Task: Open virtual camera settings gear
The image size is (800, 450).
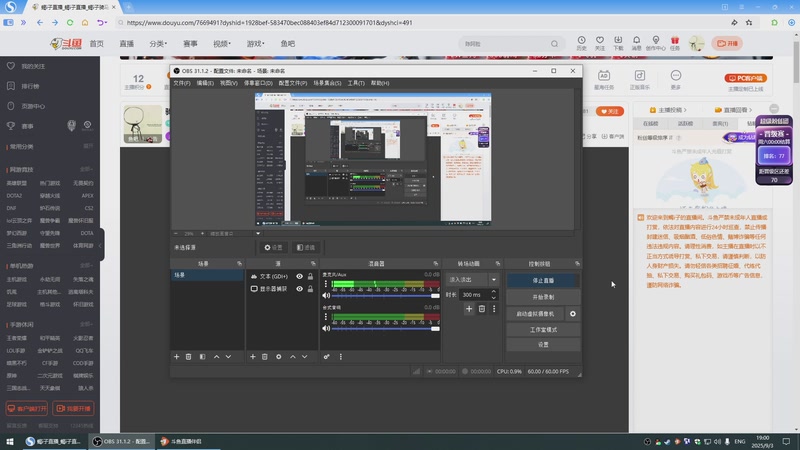Action: (x=573, y=314)
